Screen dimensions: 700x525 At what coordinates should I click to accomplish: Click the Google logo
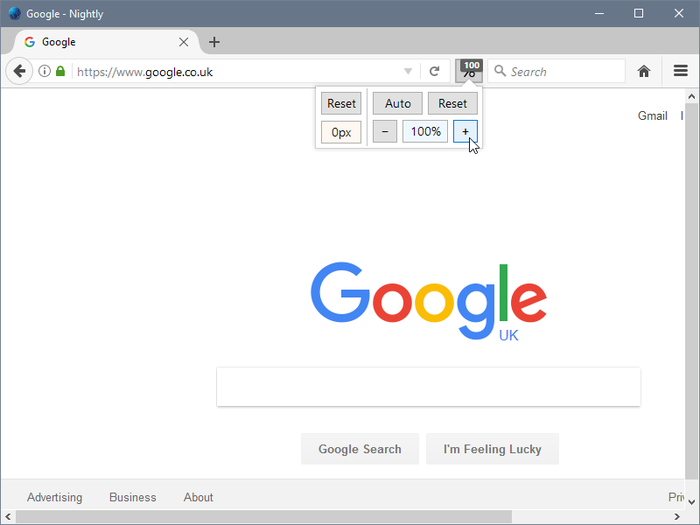click(429, 301)
